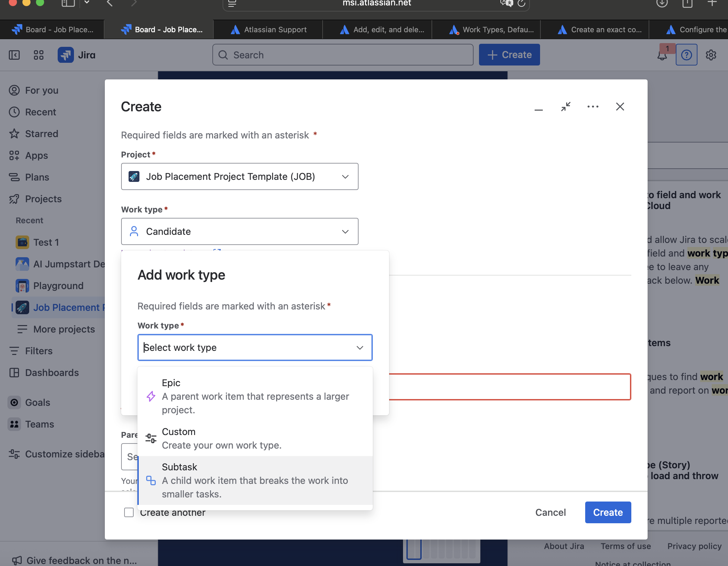728x566 pixels.
Task: Check the Create another checkbox
Action: point(129,513)
